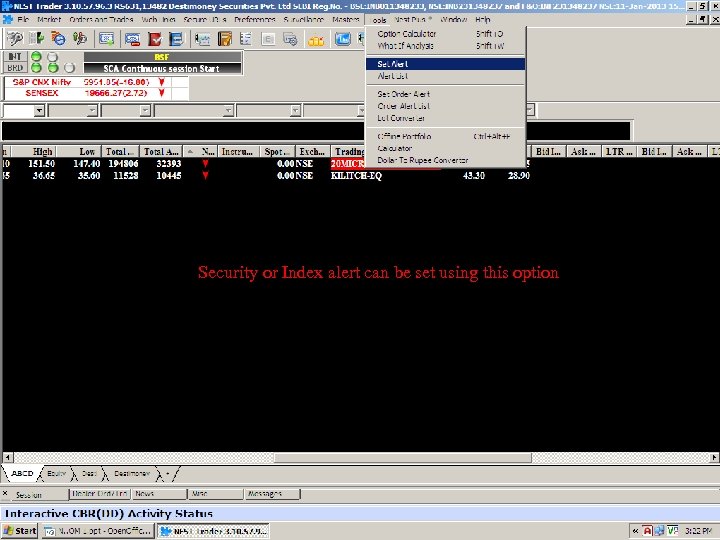The height and width of the screenshot is (540, 720).
Task: Open the line chart toolbar icon
Action: tap(202, 39)
